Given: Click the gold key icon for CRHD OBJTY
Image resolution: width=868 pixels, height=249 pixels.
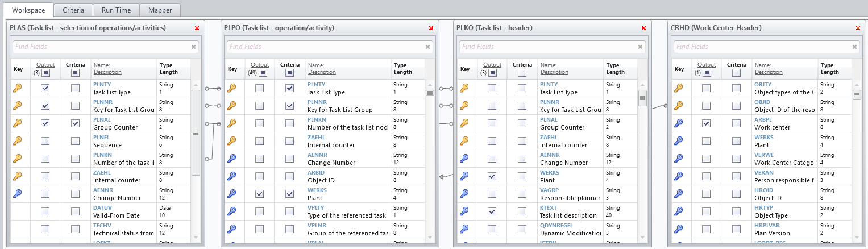Looking at the screenshot, I should click(679, 88).
